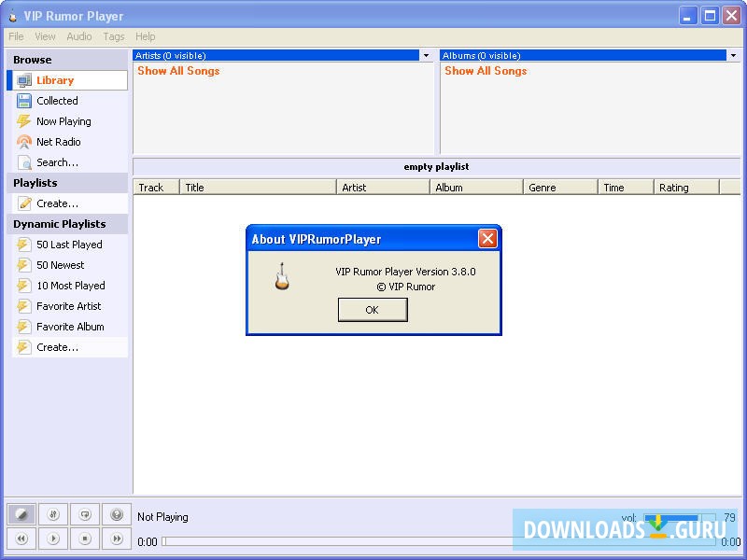The height and width of the screenshot is (560, 747).
Task: Open the Search... item in Browse
Action: 67,161
